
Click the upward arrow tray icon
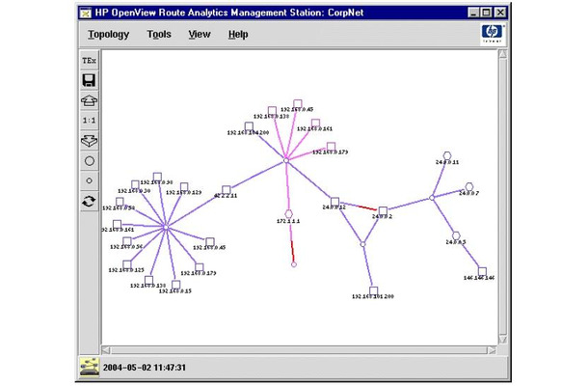click(x=89, y=100)
